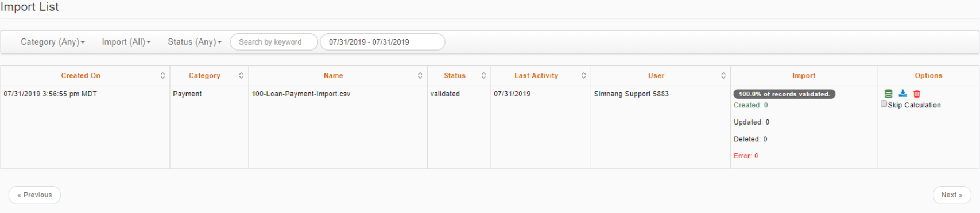Open the date range 07/31/2019 field
This screenshot has height=213, width=980.
click(x=382, y=42)
